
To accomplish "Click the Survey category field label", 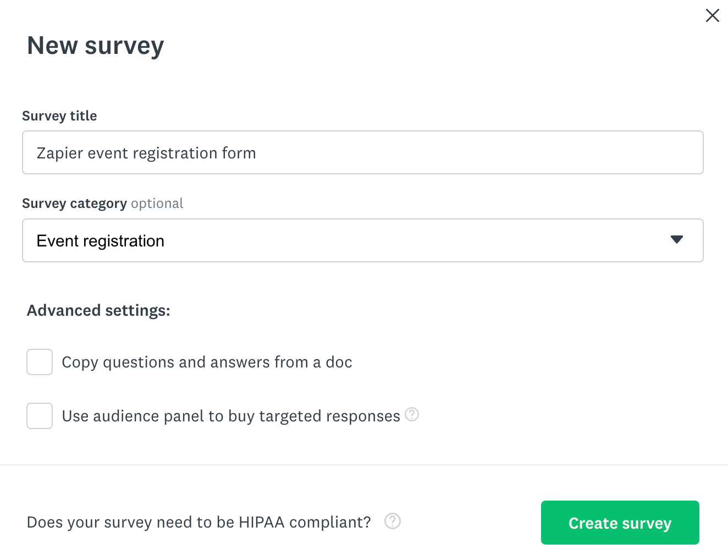I will 74,204.
